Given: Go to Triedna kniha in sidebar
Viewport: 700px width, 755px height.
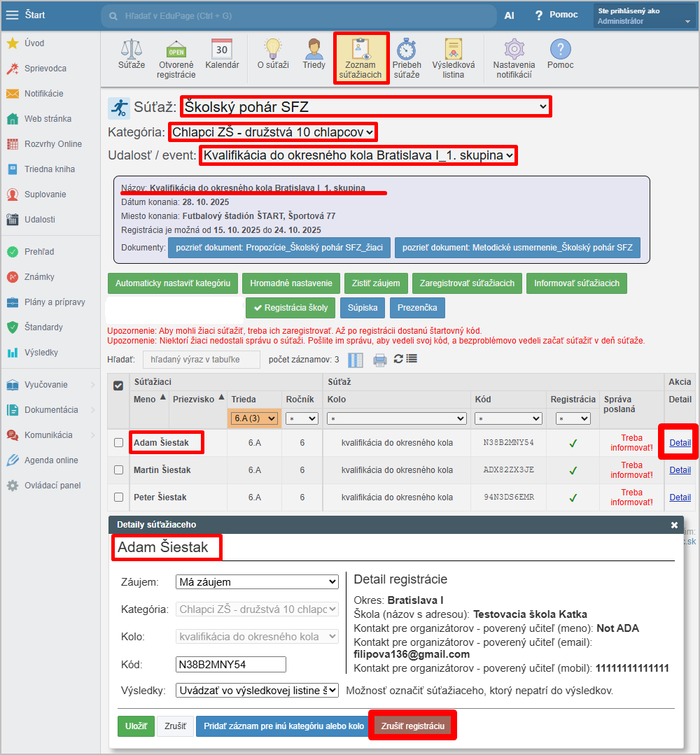Looking at the screenshot, I should [x=49, y=169].
